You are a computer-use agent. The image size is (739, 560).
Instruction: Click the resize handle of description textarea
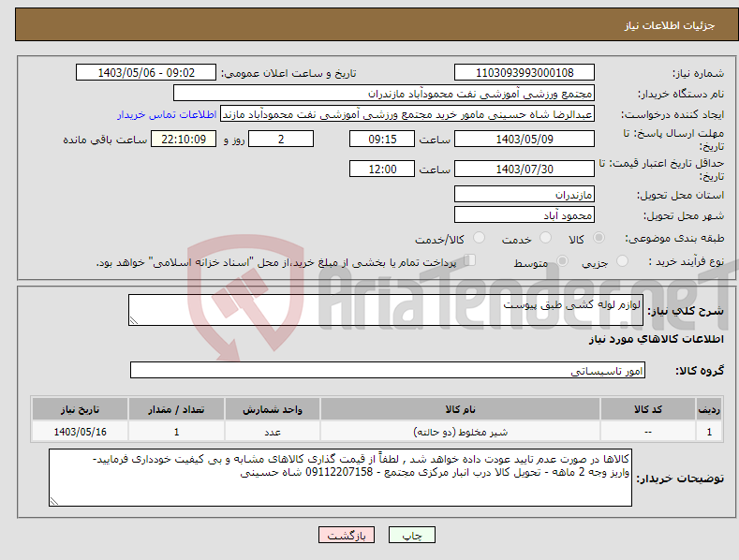point(134,320)
